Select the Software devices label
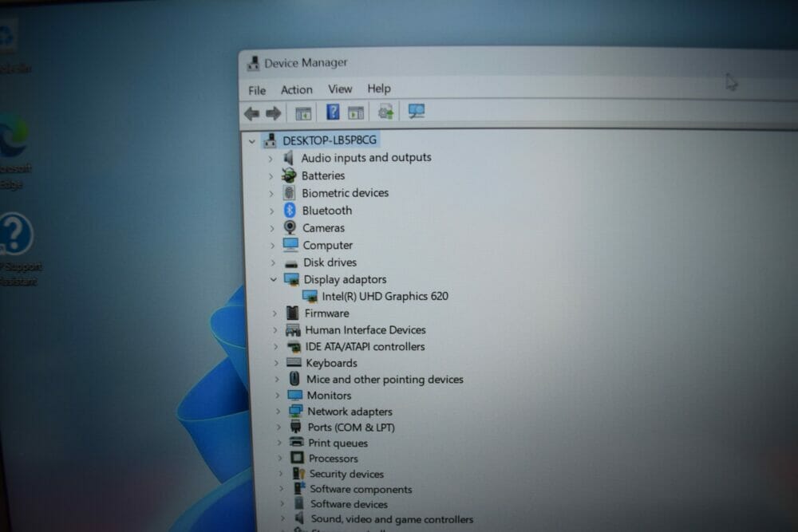This screenshot has width=798, height=532. 350,503
